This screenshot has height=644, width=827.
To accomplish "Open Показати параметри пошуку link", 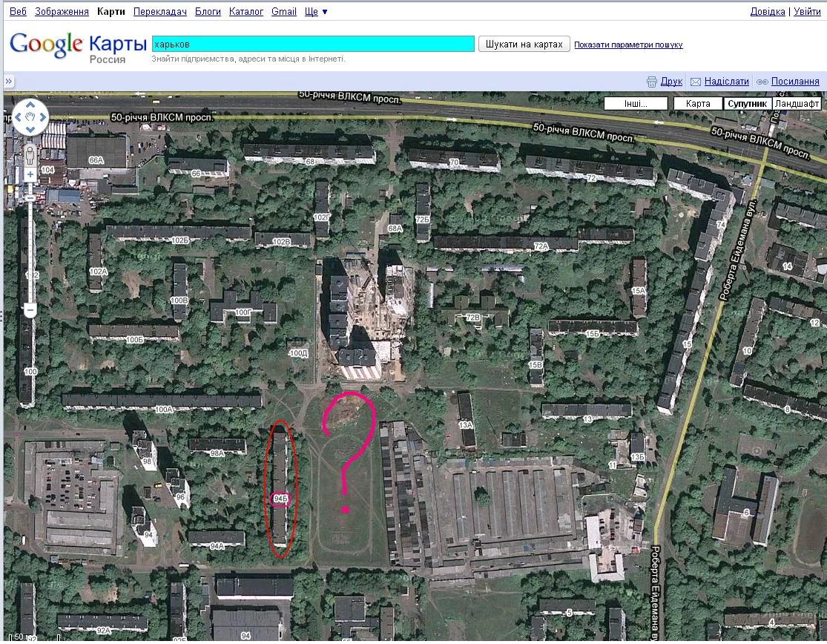I will [628, 45].
